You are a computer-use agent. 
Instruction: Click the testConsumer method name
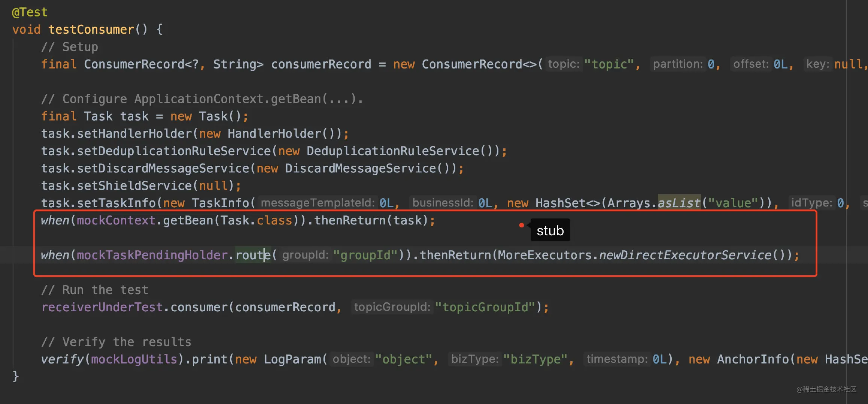(91, 30)
